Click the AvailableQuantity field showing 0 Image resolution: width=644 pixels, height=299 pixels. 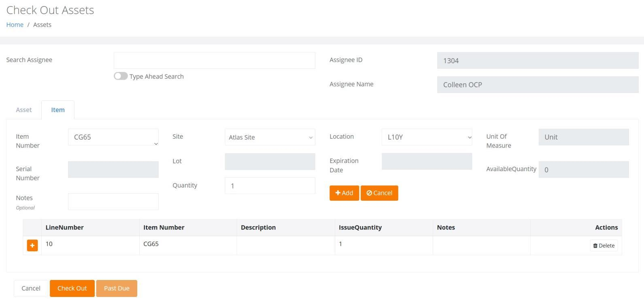click(x=584, y=170)
